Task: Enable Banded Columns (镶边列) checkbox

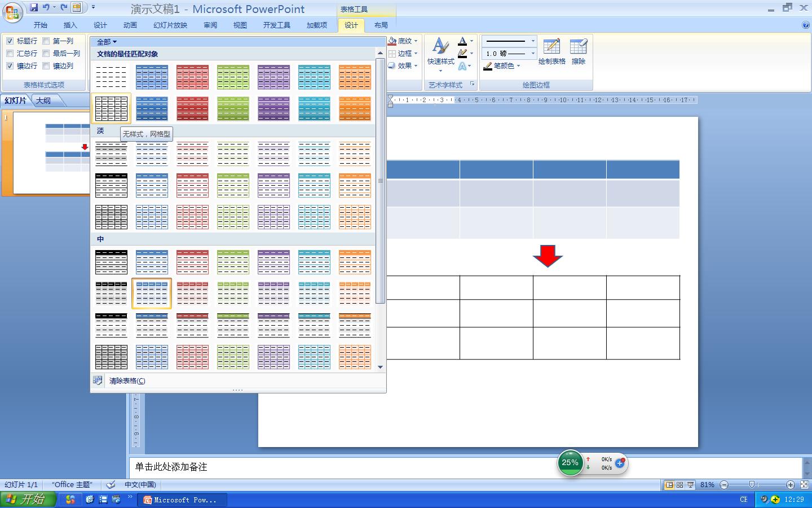Action: coord(46,66)
